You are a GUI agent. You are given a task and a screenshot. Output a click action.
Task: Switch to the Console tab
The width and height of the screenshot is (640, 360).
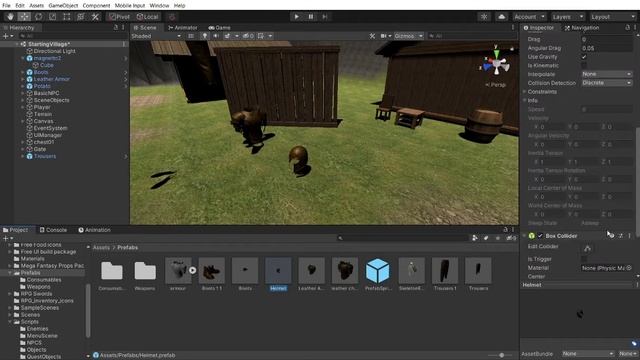click(53, 230)
